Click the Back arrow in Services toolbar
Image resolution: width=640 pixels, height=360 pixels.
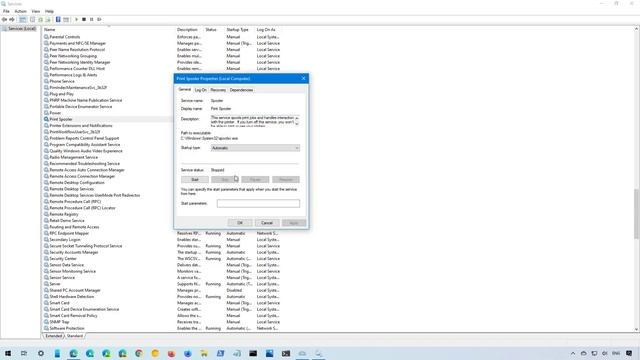pos(4,20)
